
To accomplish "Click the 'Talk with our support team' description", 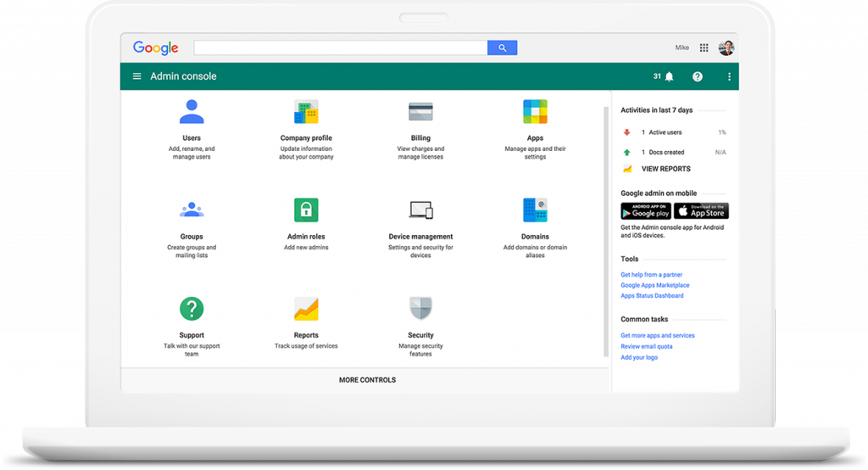I will (x=192, y=350).
